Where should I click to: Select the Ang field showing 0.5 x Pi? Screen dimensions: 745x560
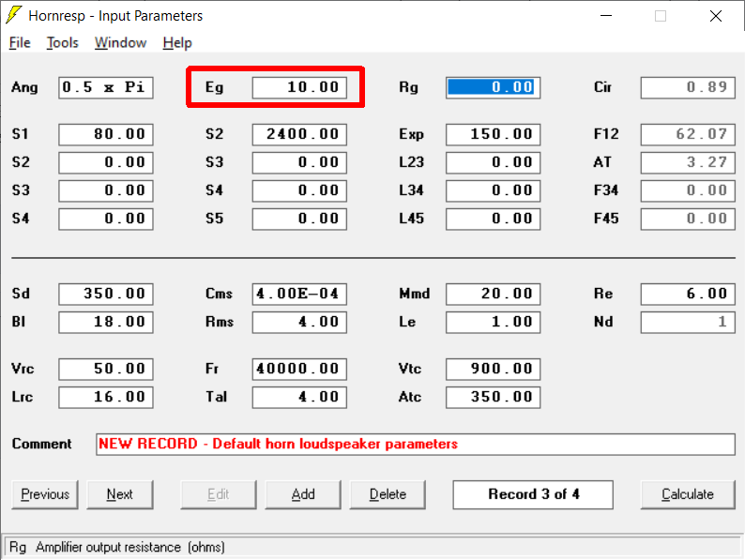pos(106,87)
